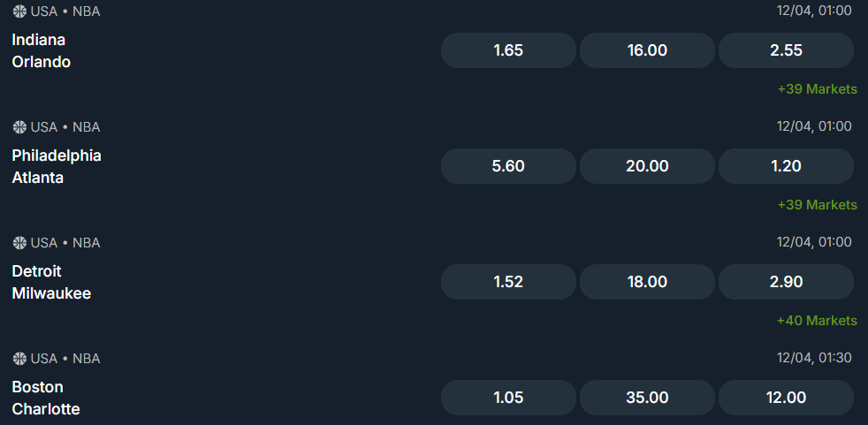Click the basketball icon above Philadelphia
868x425 pixels.
click(19, 127)
